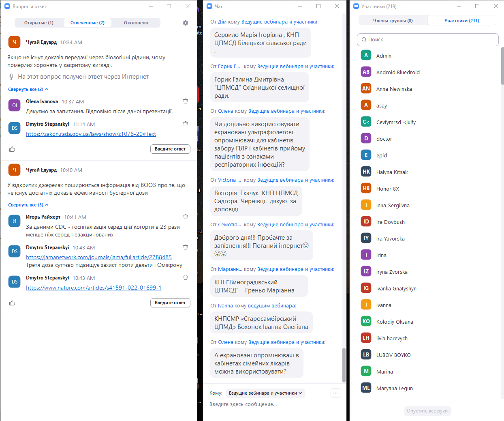Switch to the Открытые (1) tab
The height and width of the screenshot is (421, 504).
tap(39, 23)
